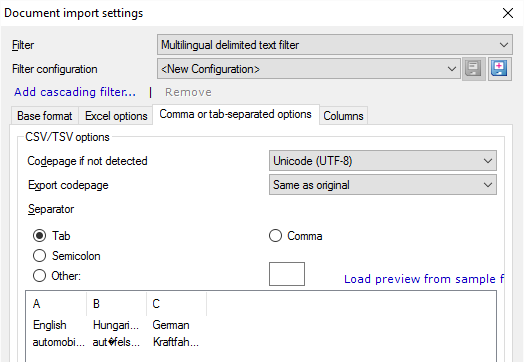Click column header A in preview
The height and width of the screenshot is (362, 524).
click(56, 304)
